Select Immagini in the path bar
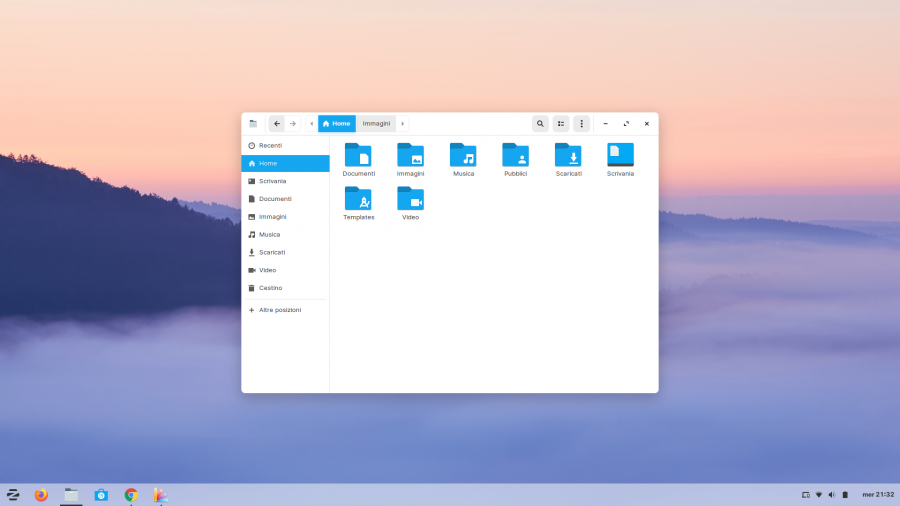The height and width of the screenshot is (506, 900). tap(376, 124)
